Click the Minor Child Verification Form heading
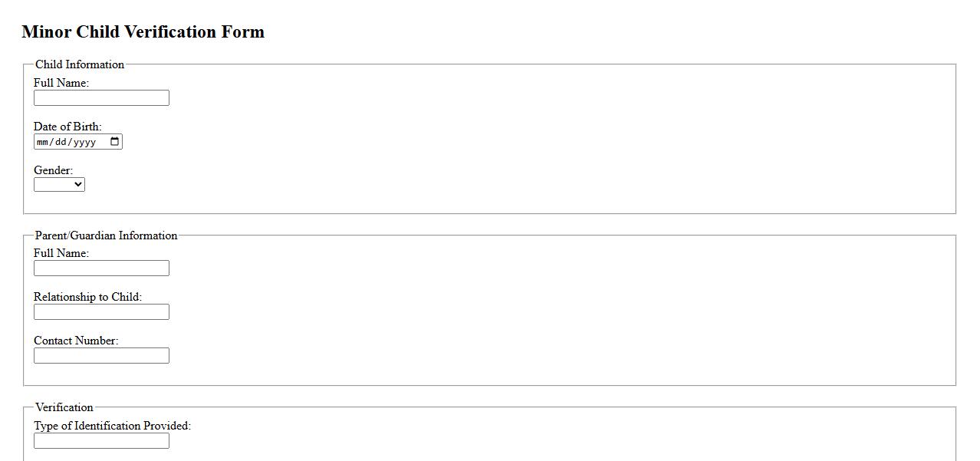 point(143,32)
